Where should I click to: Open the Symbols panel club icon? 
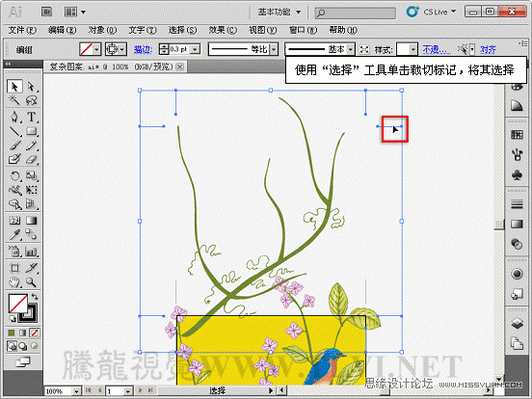pos(517,175)
